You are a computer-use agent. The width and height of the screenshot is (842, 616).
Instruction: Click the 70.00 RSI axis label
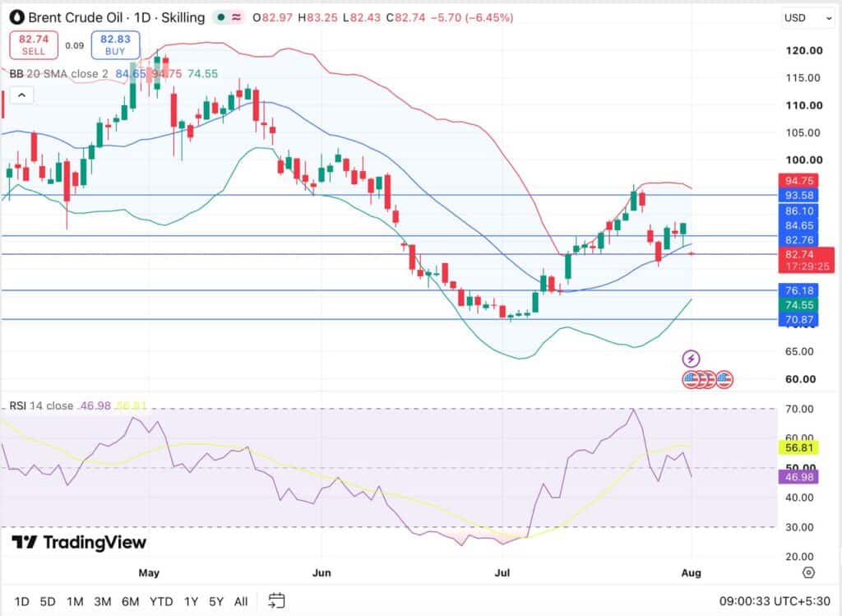pos(799,410)
